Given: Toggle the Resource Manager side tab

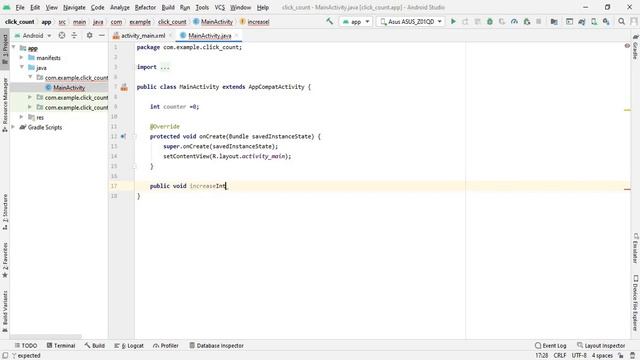Looking at the screenshot, I should 5,104.
